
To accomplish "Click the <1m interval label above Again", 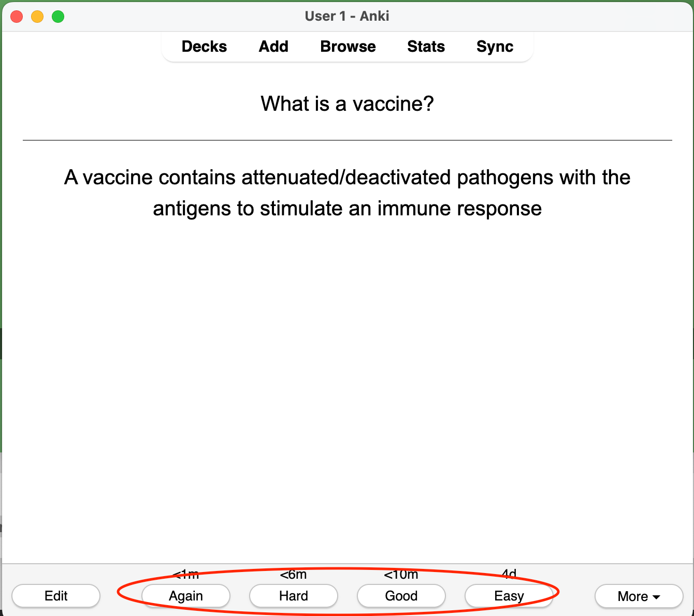I will click(186, 575).
